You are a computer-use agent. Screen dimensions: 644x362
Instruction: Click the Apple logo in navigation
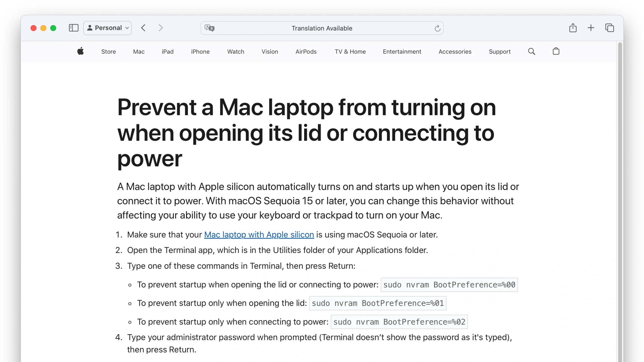80,51
